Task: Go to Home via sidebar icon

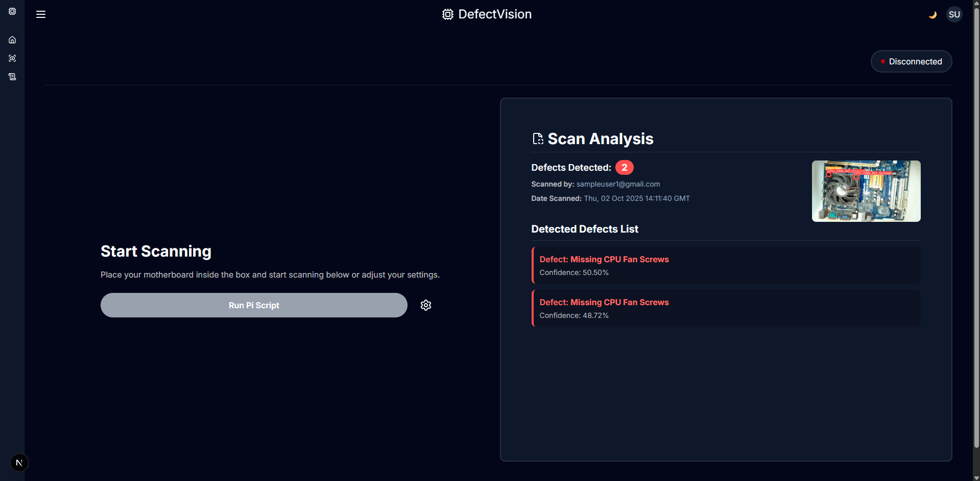Action: click(x=12, y=40)
